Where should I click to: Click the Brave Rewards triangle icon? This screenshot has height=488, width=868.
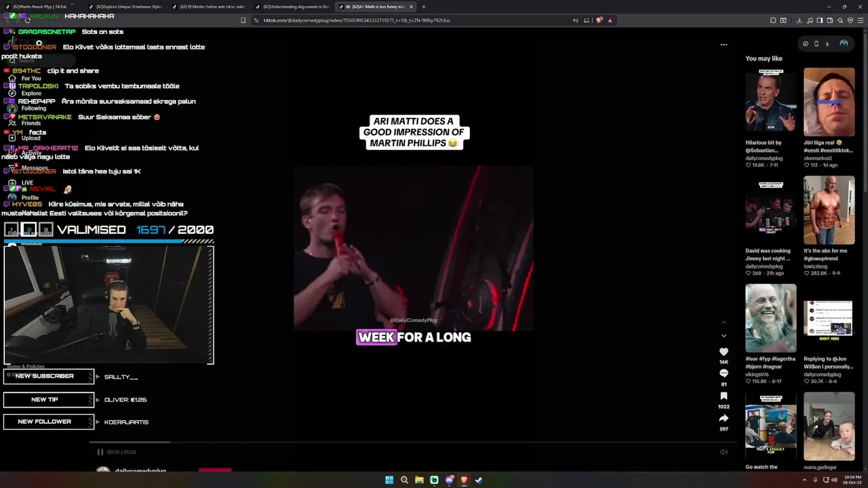610,20
